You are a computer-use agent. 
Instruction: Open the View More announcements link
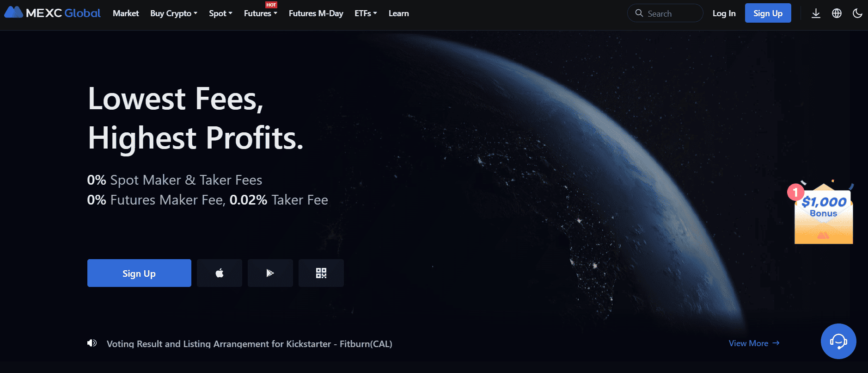pyautogui.click(x=754, y=343)
